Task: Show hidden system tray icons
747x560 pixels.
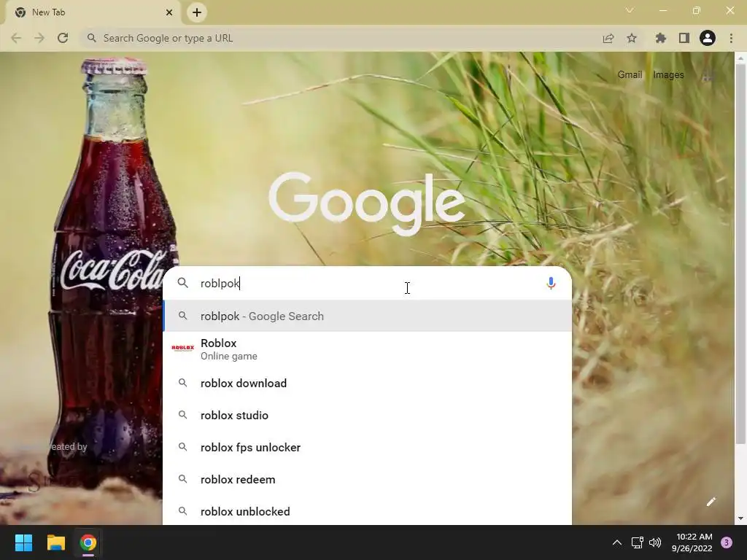Action: pyautogui.click(x=617, y=542)
